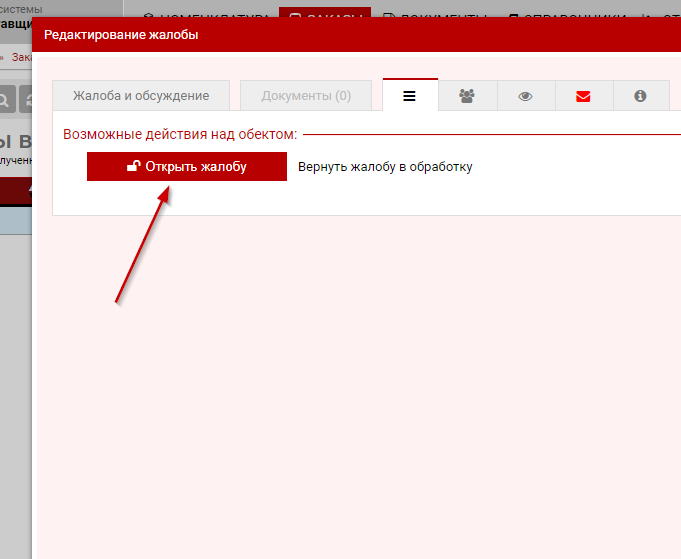Screen dimensions: 681x559
Task: Click the dark red table header behind dialog
Action: (16, 190)
